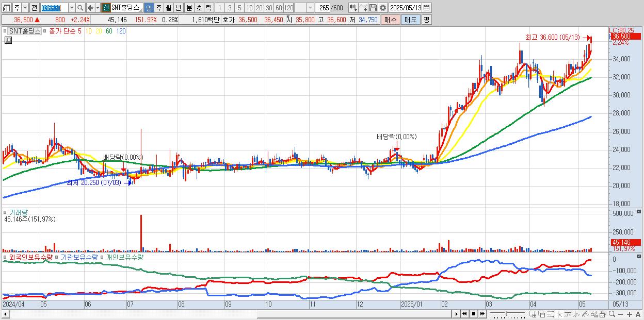This screenshot has height=320, width=644.
Task: Switch to the 틱 tick chart
Action: 208,8
